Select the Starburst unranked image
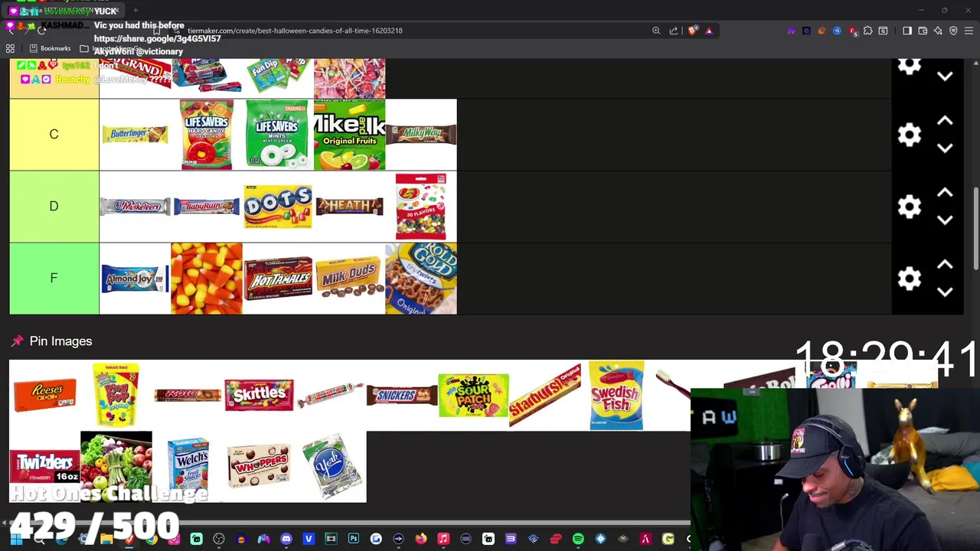The image size is (980, 551). 545,395
